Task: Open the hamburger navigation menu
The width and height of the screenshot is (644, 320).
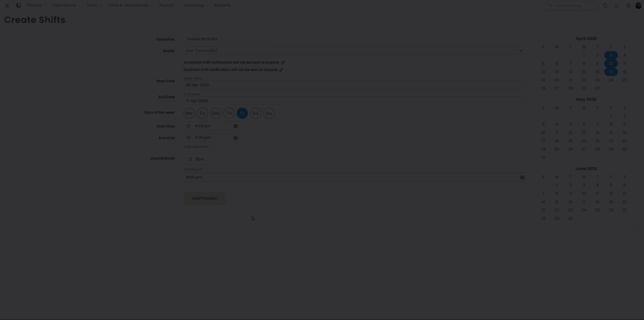Action: click(7, 6)
